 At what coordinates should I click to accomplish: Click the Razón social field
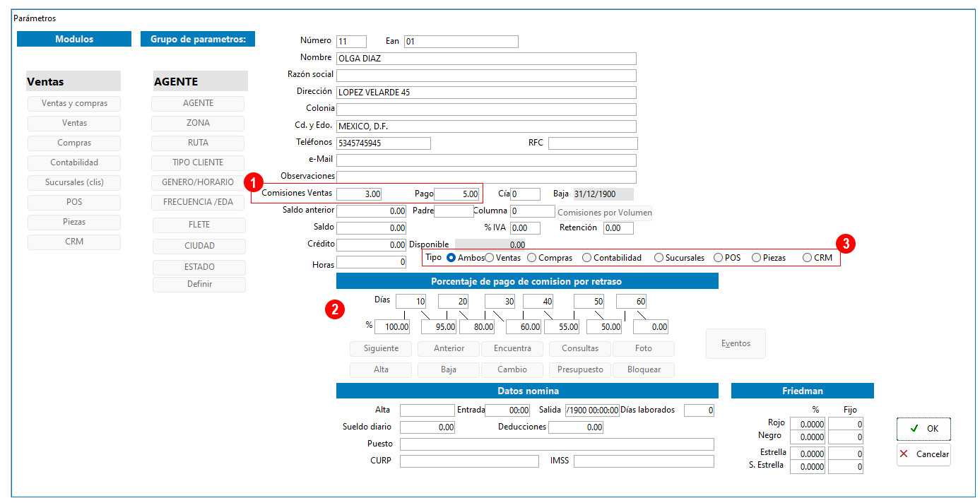pyautogui.click(x=486, y=76)
